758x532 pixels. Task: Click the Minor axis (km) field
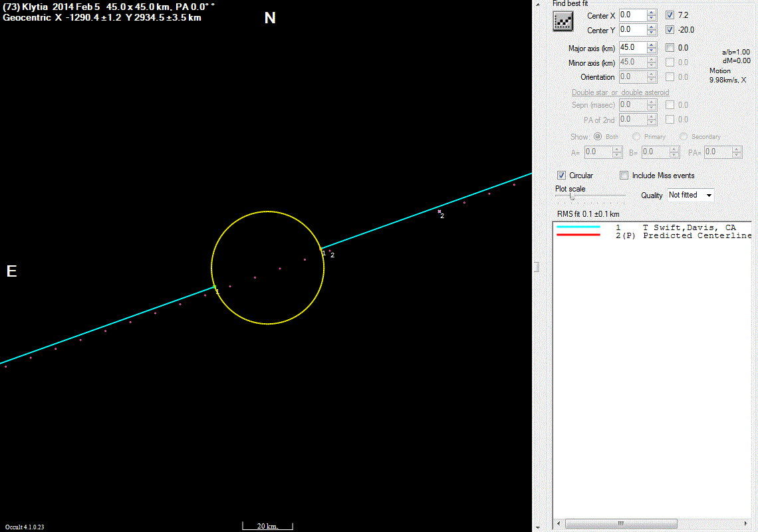pos(633,62)
